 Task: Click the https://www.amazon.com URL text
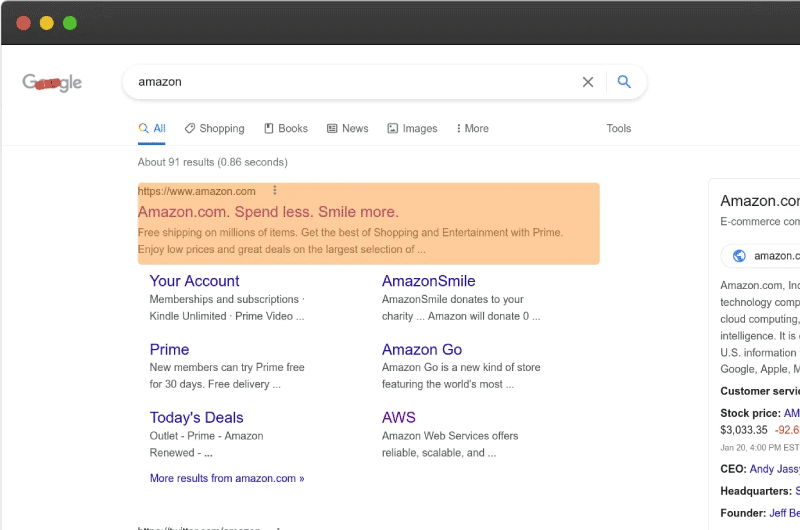tap(196, 191)
